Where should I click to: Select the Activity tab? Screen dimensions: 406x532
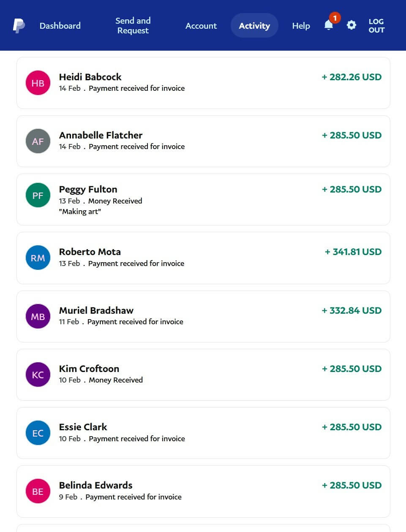254,26
